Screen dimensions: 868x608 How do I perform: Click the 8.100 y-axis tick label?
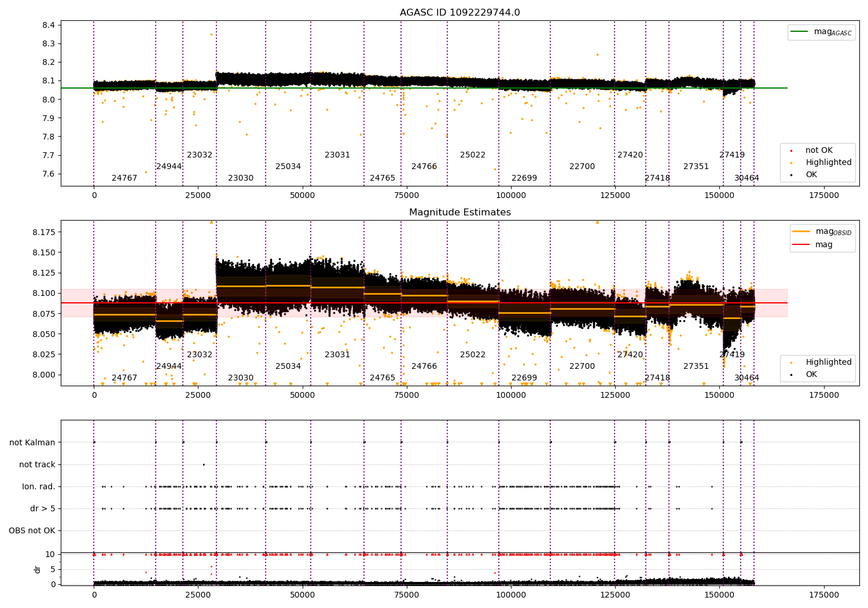pos(44,294)
